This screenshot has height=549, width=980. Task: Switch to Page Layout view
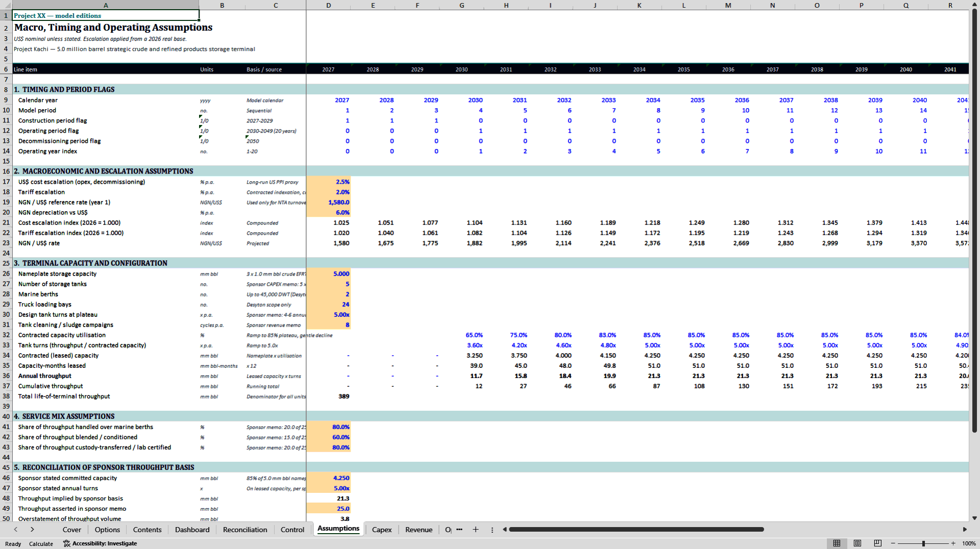pyautogui.click(x=857, y=543)
